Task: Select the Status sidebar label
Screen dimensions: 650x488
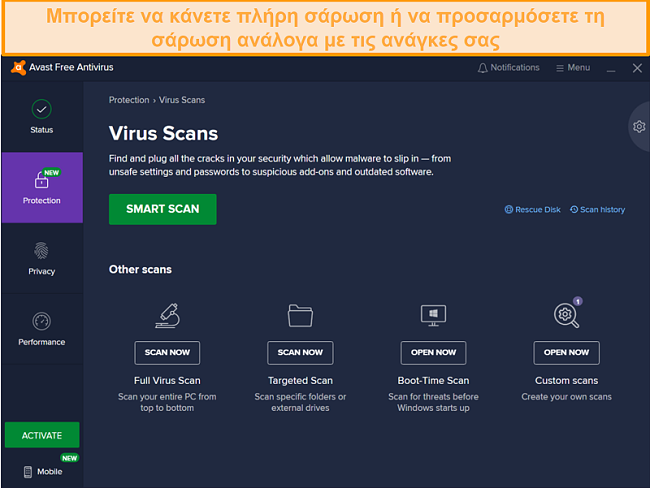Action: pyautogui.click(x=41, y=130)
